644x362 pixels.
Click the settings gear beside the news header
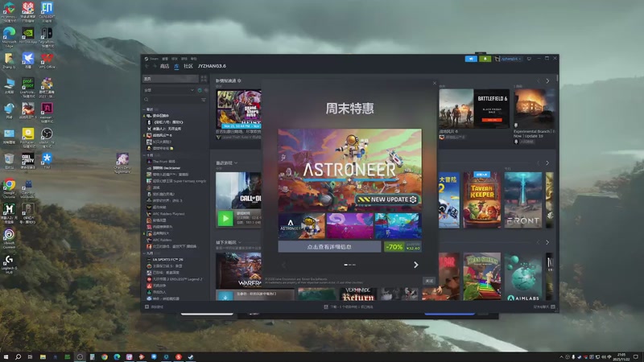point(239,81)
